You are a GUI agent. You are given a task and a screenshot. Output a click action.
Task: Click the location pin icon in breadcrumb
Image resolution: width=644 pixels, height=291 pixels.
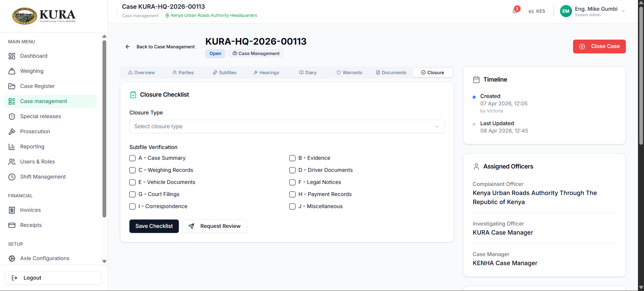tap(167, 15)
